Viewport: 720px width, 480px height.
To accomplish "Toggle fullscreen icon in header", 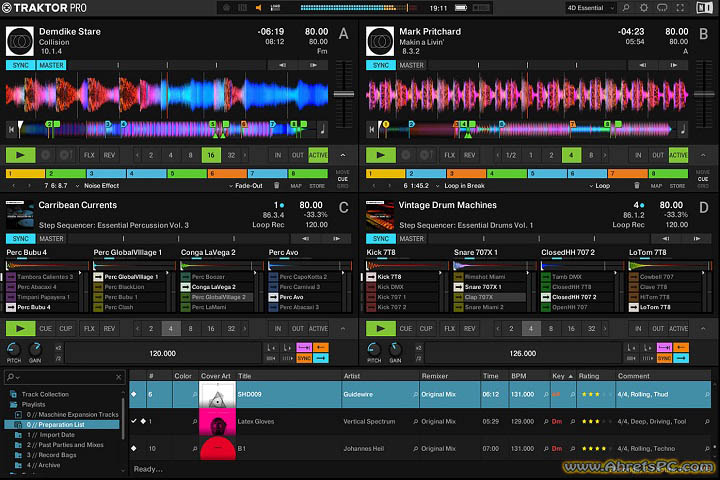I will (x=680, y=8).
